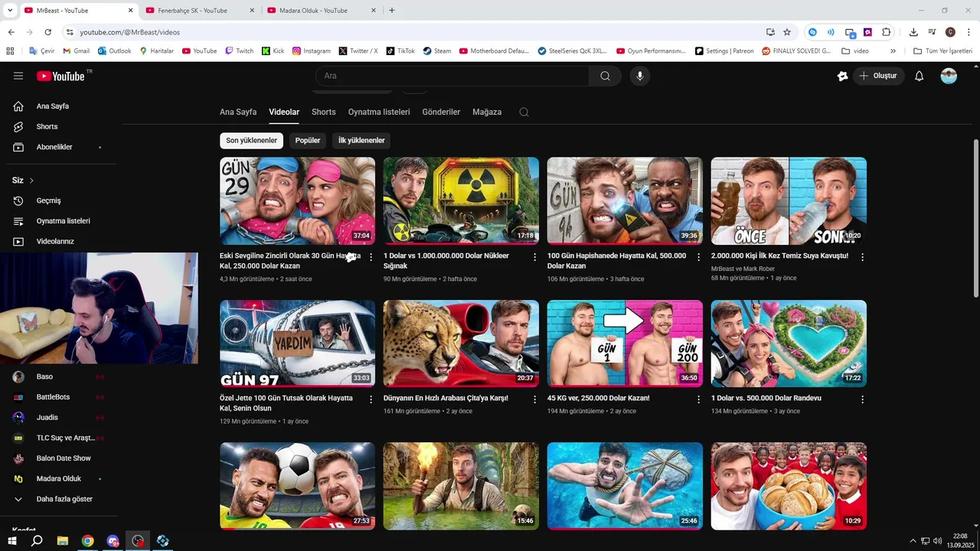
Task: Open more options for Dolar Randevu video
Action: 862,399
